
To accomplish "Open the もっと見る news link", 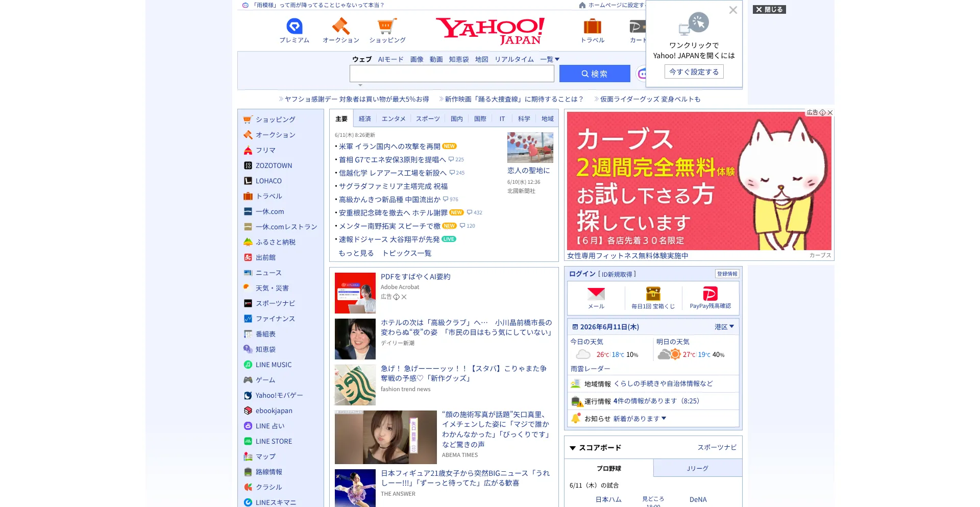I will pos(356,253).
